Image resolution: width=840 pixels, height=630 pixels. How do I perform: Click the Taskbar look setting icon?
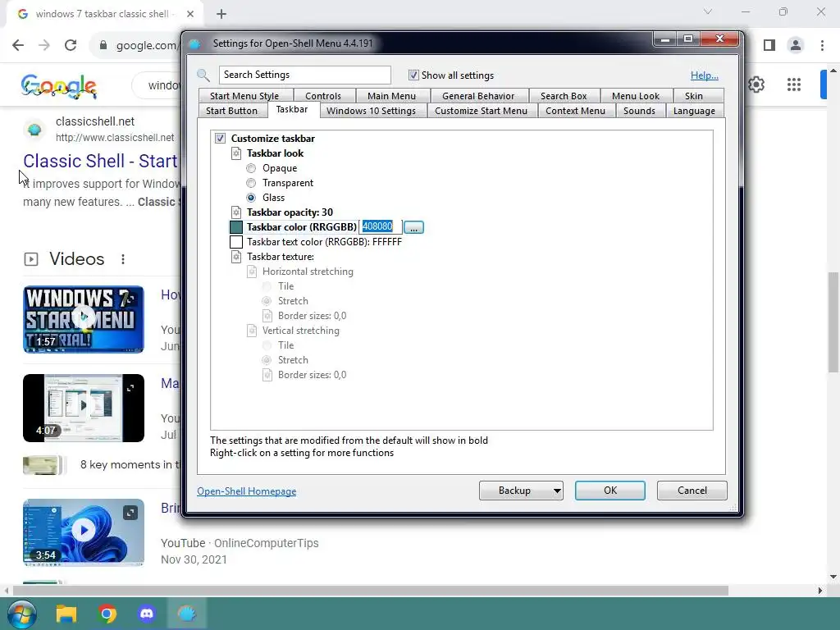[236, 153]
